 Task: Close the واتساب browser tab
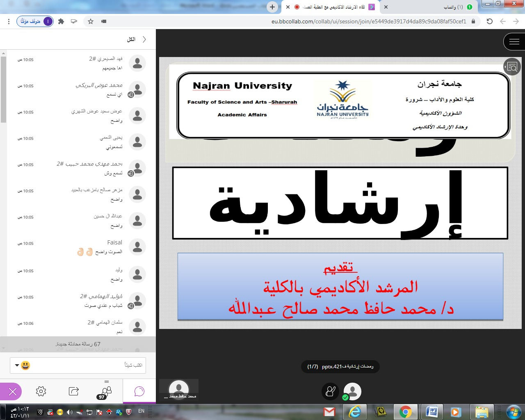(386, 7)
